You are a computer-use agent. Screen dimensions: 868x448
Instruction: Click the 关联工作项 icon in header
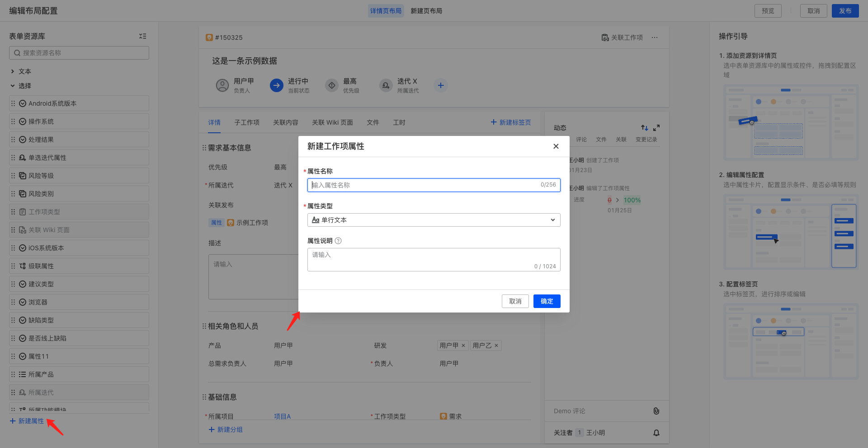605,37
